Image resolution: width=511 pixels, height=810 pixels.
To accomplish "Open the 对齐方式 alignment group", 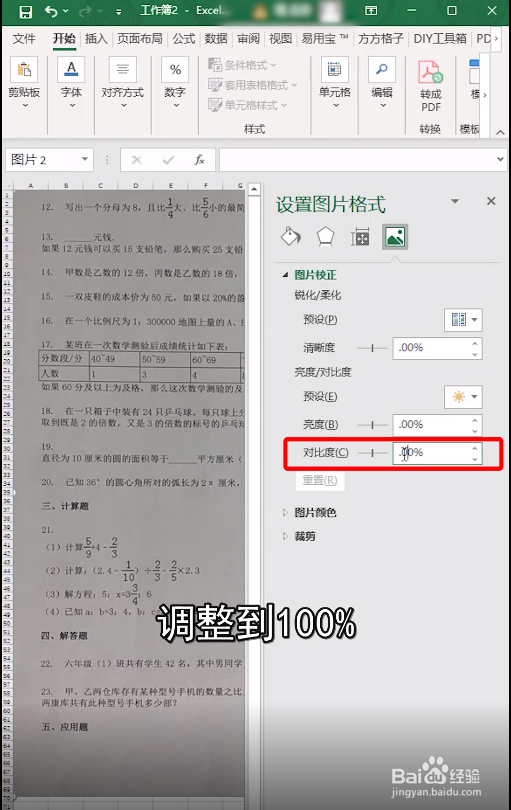I will tap(123, 83).
